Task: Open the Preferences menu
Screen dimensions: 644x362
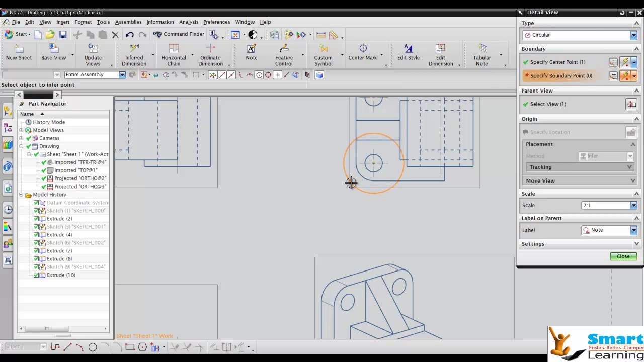Action: point(216,22)
